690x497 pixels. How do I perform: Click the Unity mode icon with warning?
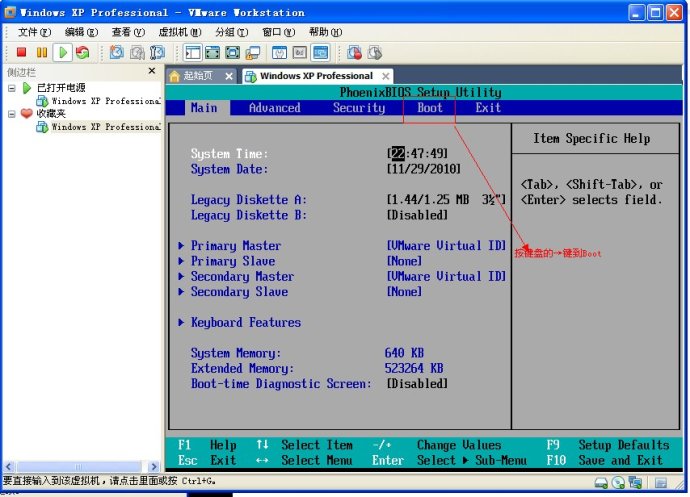(253, 52)
